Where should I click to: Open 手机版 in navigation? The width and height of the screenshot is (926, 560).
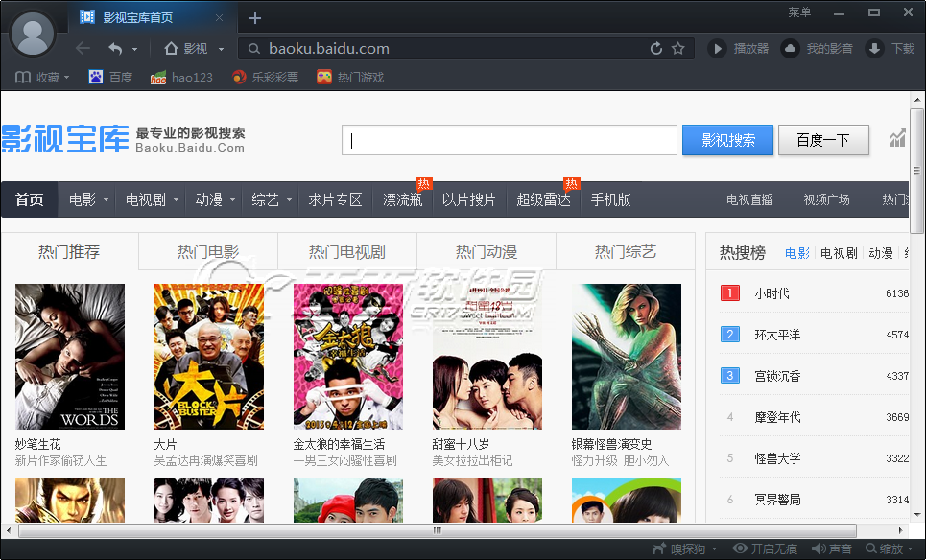tap(610, 199)
